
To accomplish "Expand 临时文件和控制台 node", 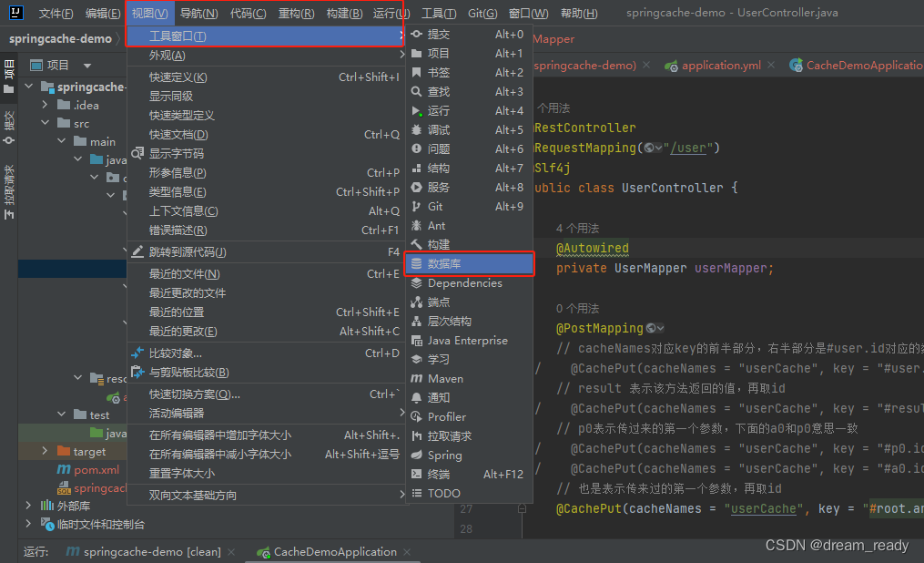I will click(28, 524).
